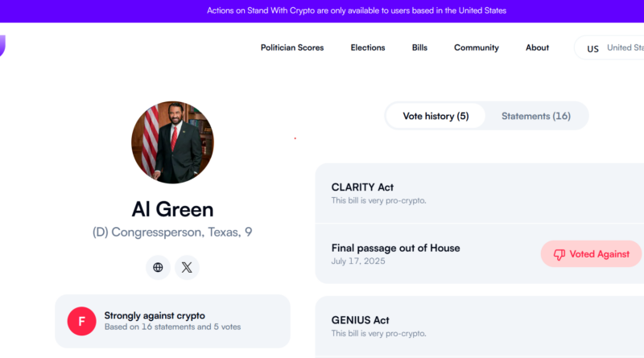Open Al Green's X profile icon

click(187, 267)
